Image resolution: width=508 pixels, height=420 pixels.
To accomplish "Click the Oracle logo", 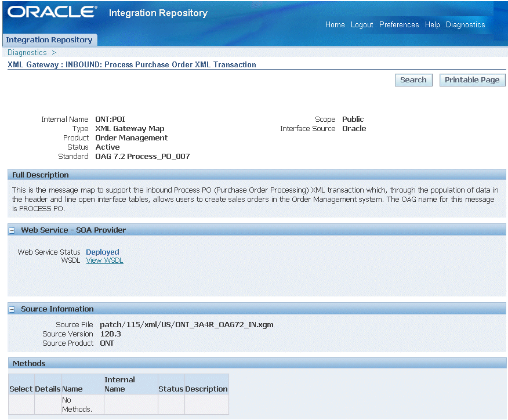I will pyautogui.click(x=53, y=12).
